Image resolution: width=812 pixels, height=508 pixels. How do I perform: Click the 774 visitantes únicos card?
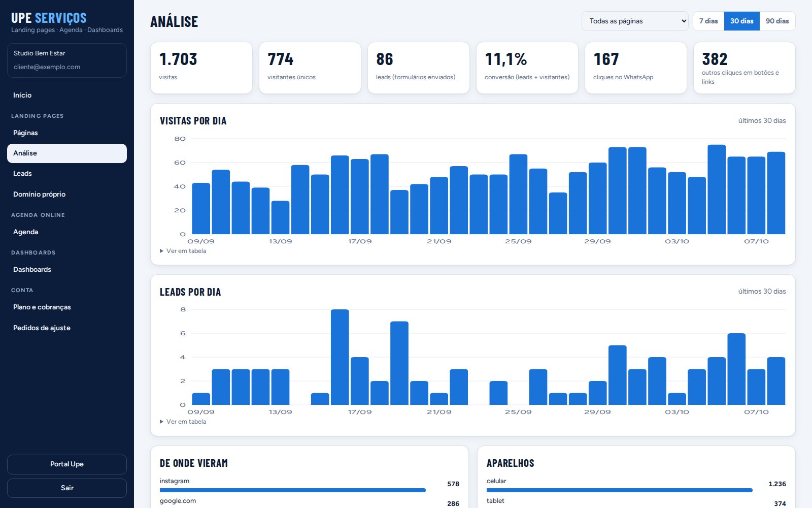pyautogui.click(x=310, y=68)
